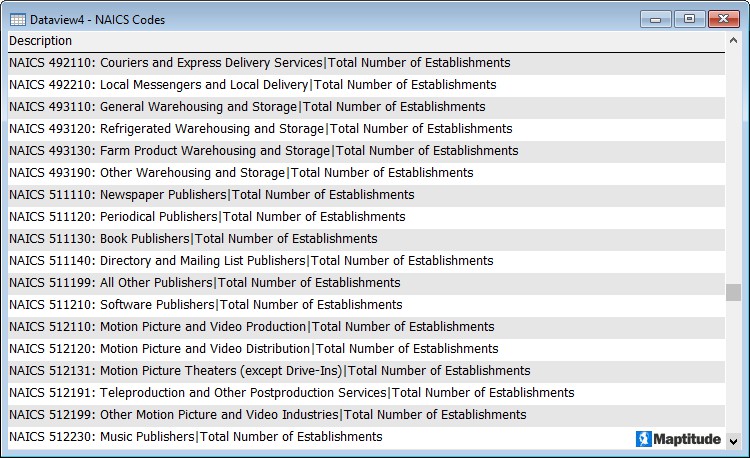Click the Motion Picture Theaters (except Drive-Ins) row
The height and width of the screenshot is (458, 750).
pos(270,371)
